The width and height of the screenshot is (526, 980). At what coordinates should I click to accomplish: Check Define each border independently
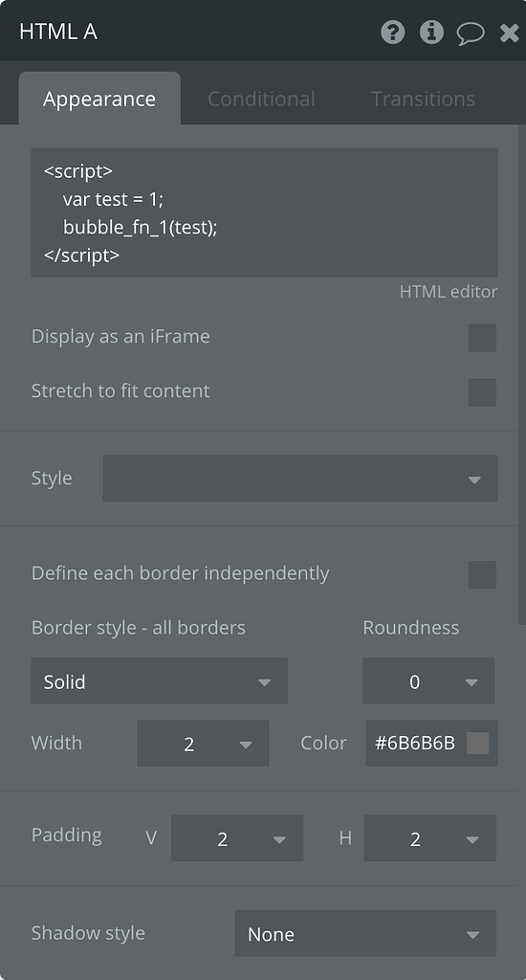482,575
